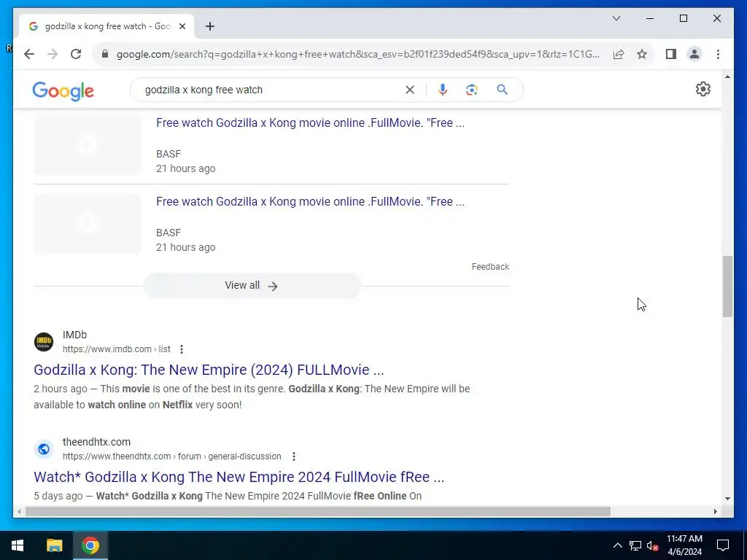Start voice search with the microphone
The height and width of the screenshot is (560, 747).
443,90
